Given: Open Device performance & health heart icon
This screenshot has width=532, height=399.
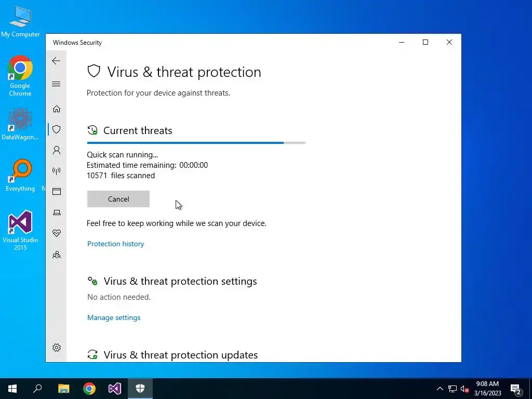Looking at the screenshot, I should (x=56, y=233).
